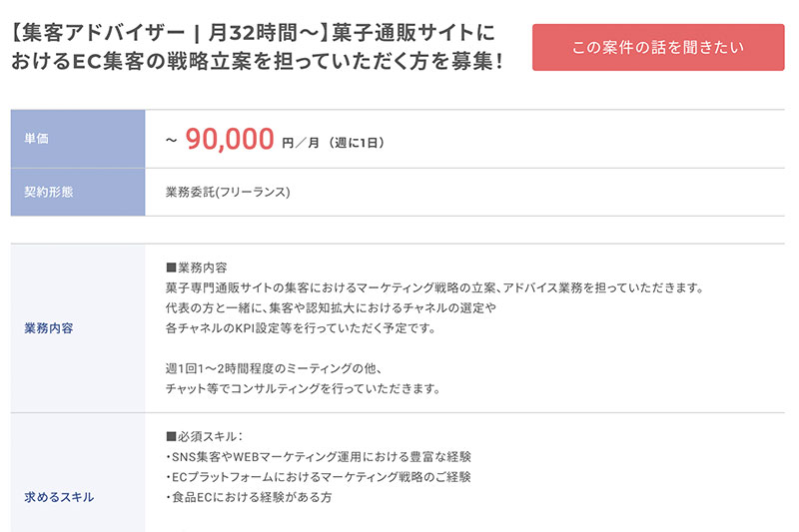Click the チャット等でコンサルティング line

[x=303, y=388]
